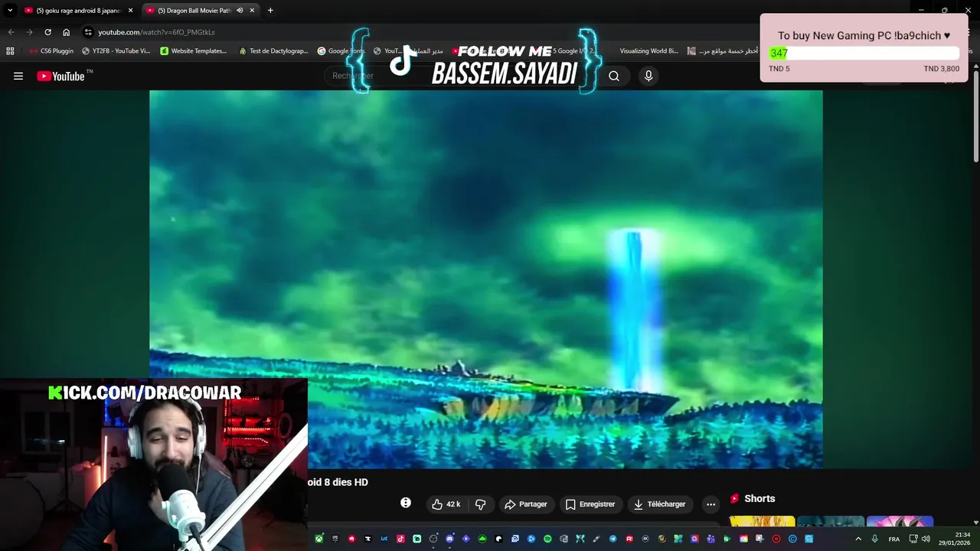Open OBS Studio from taskbar
Screen dimensions: 980x551
point(433,539)
